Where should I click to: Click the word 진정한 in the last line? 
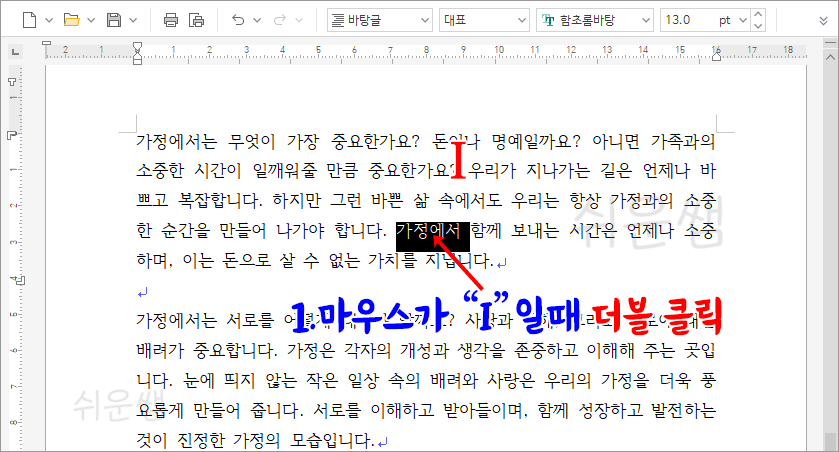click(201, 441)
